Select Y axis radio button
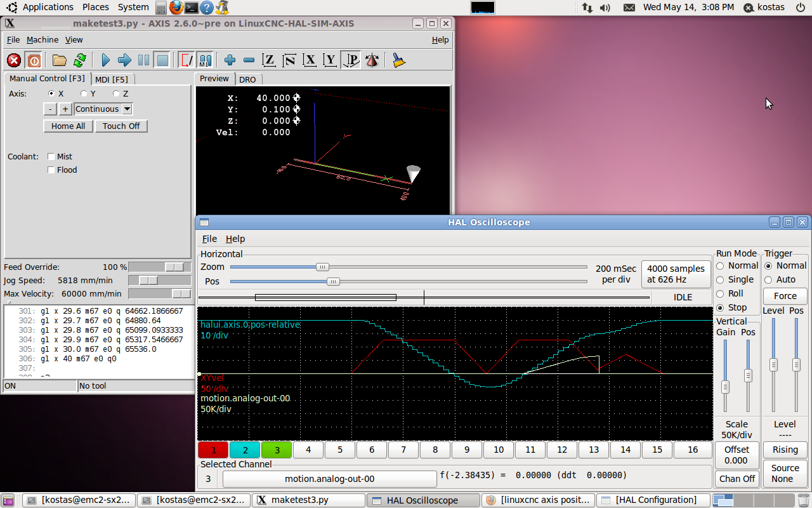This screenshot has width=812, height=508. coord(84,93)
